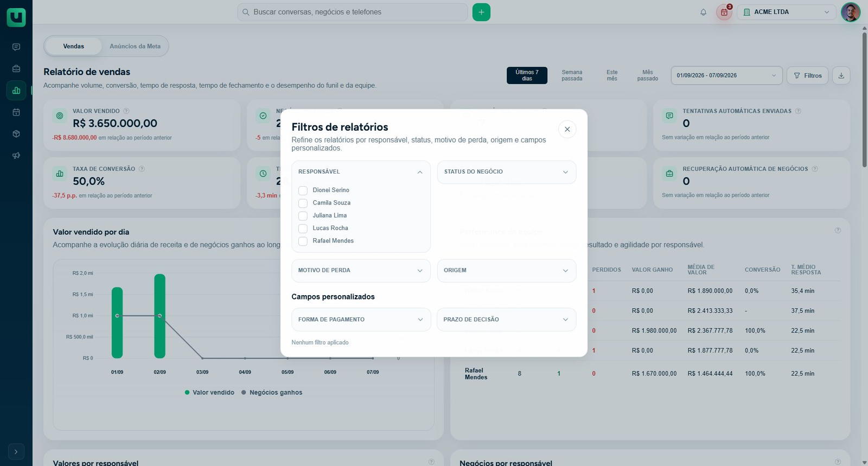Check the Juliana Lima checkbox

click(x=303, y=216)
